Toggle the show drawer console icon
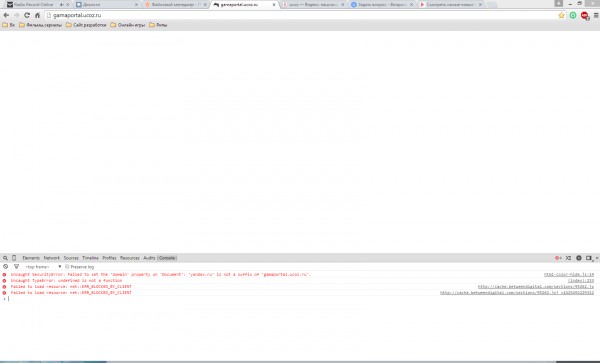 click(569, 258)
